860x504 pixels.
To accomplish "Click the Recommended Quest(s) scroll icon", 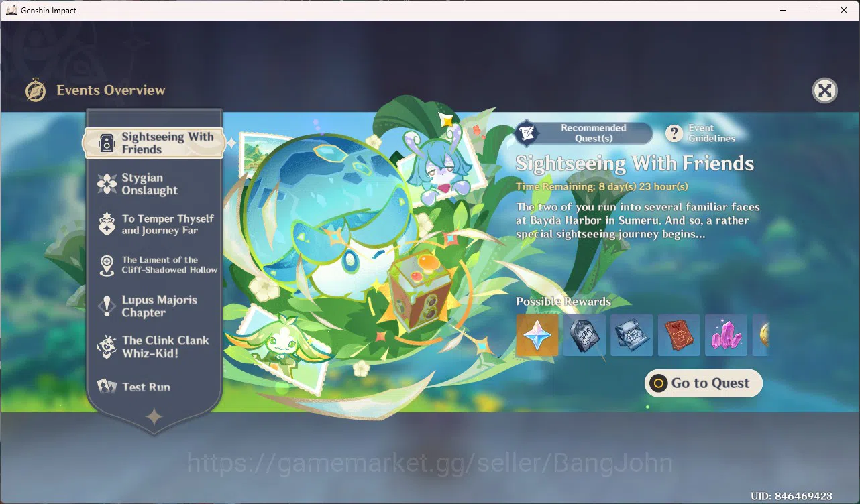I will point(527,133).
